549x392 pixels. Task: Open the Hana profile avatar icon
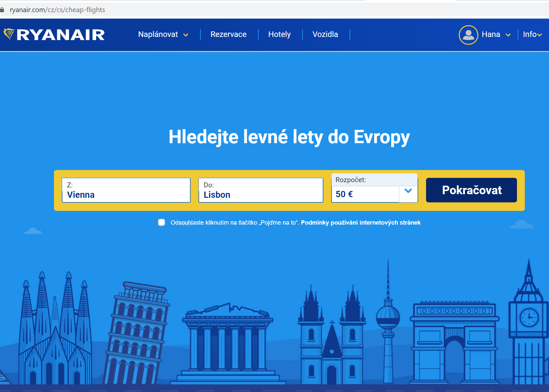click(x=468, y=35)
